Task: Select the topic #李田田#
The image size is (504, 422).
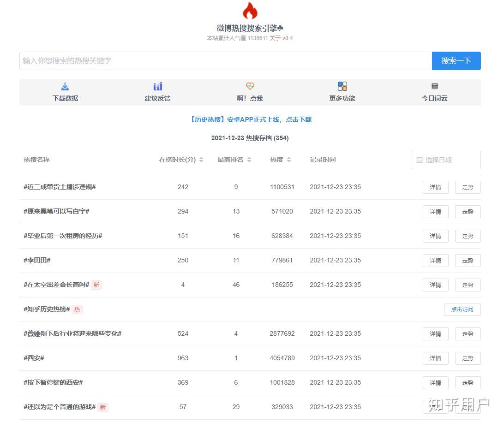Action: (37, 260)
